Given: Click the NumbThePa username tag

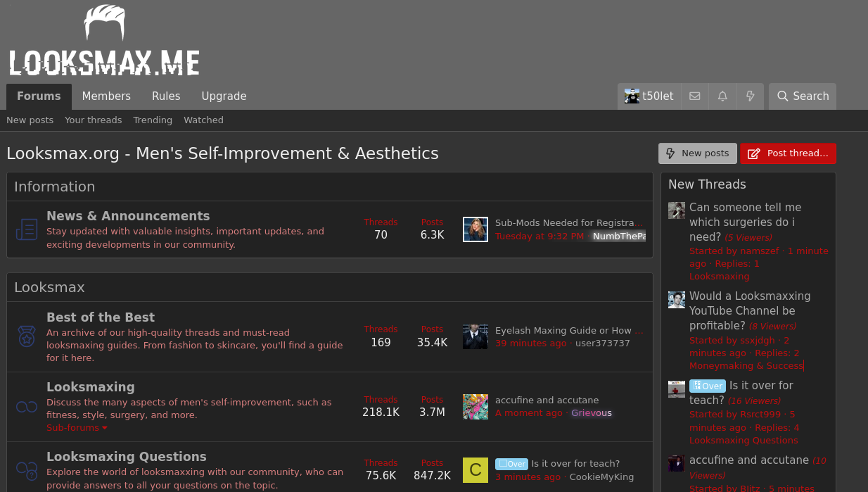Looking at the screenshot, I should pyautogui.click(x=618, y=236).
